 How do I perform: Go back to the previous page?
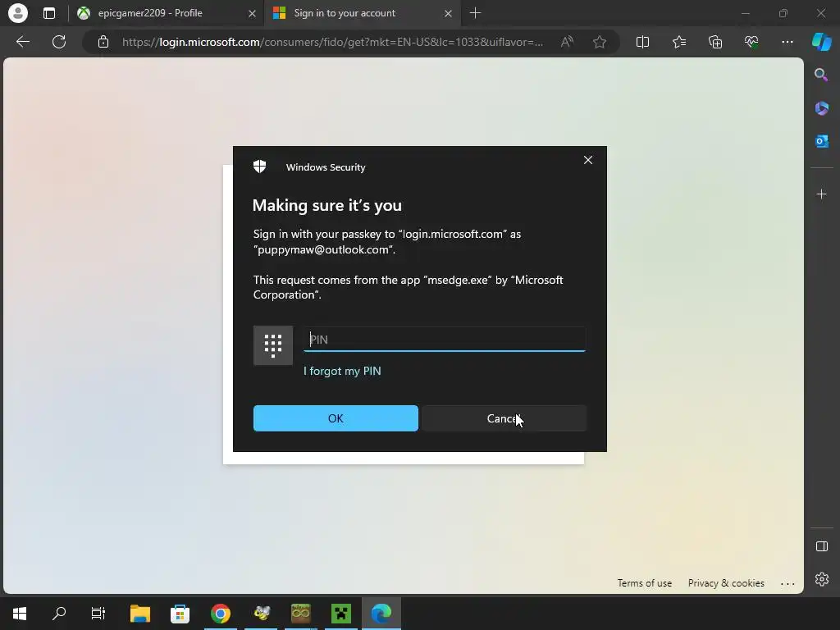click(23, 42)
